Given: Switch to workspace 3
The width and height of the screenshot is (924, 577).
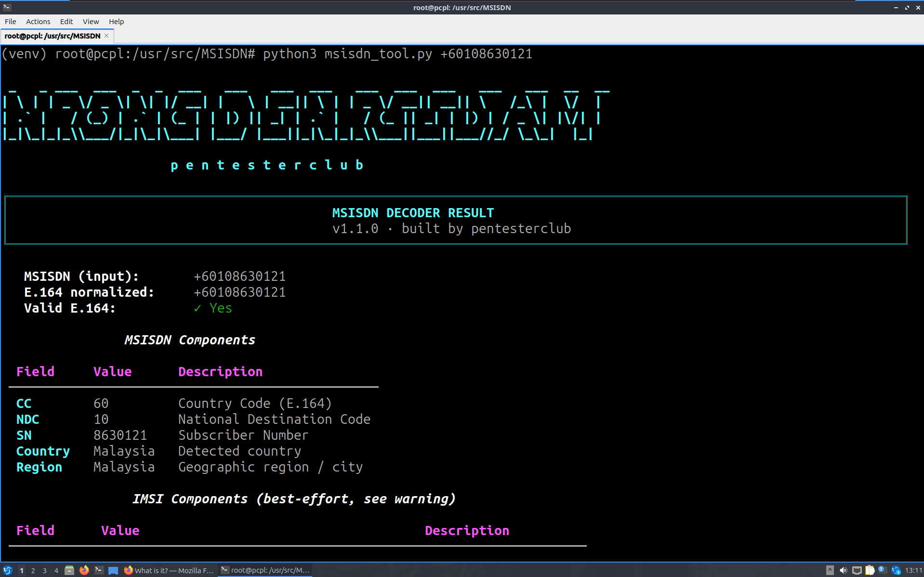Looking at the screenshot, I should click(45, 570).
